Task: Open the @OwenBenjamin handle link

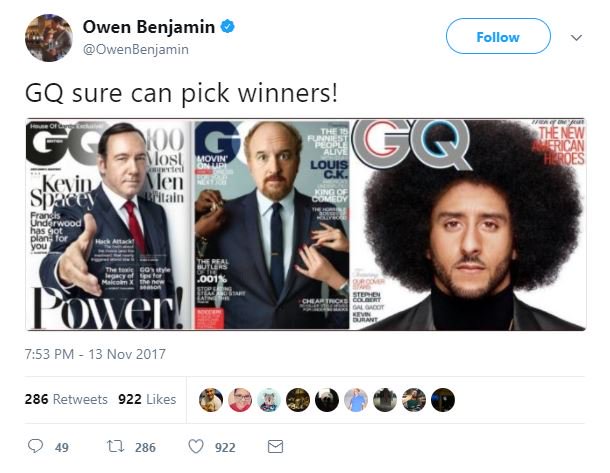Action: (x=136, y=49)
